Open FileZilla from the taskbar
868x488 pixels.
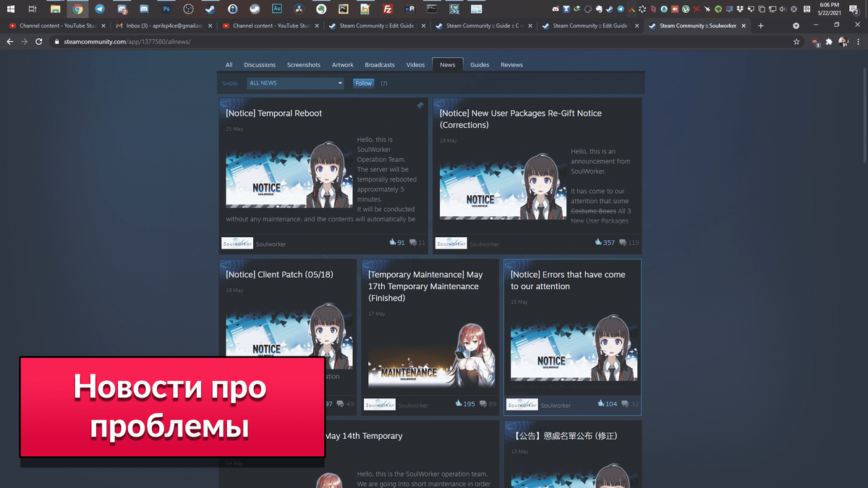(x=387, y=8)
